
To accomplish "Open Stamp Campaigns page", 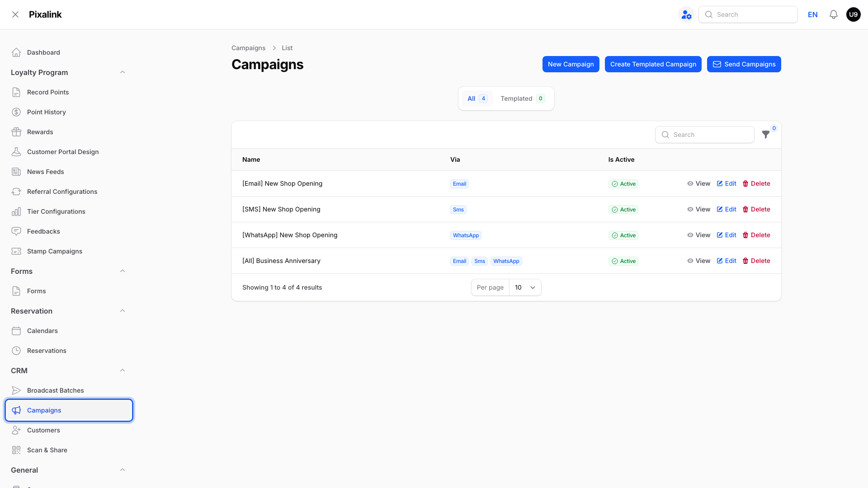I will [x=69, y=251].
